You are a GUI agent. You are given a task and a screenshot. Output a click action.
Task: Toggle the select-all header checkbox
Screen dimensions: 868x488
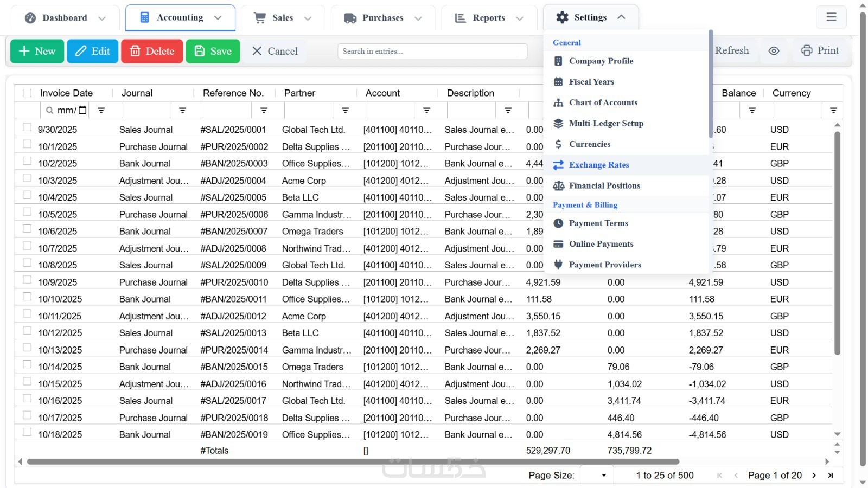pos(27,93)
